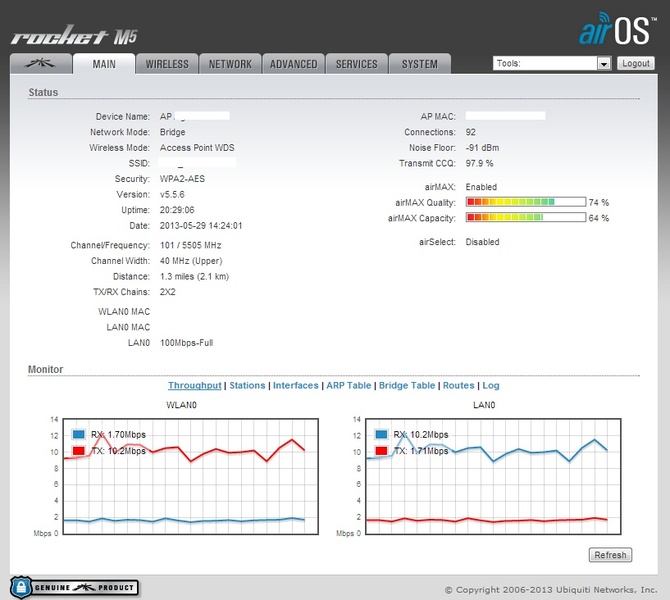The height and width of the screenshot is (600, 670).
Task: Click the 'Bridge' network mode value
Action: click(x=173, y=132)
